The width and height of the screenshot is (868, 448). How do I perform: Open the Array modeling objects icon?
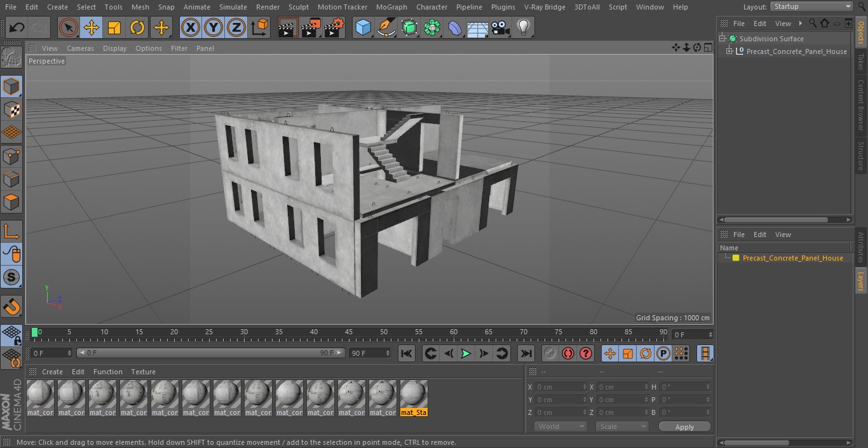pos(433,28)
